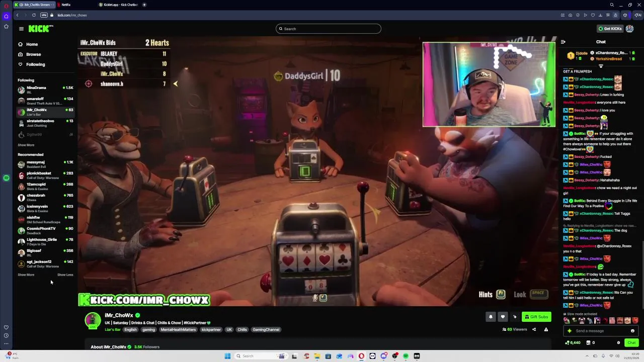Click Show Less under Recommended
644x362 pixels.
pyautogui.click(x=65, y=275)
